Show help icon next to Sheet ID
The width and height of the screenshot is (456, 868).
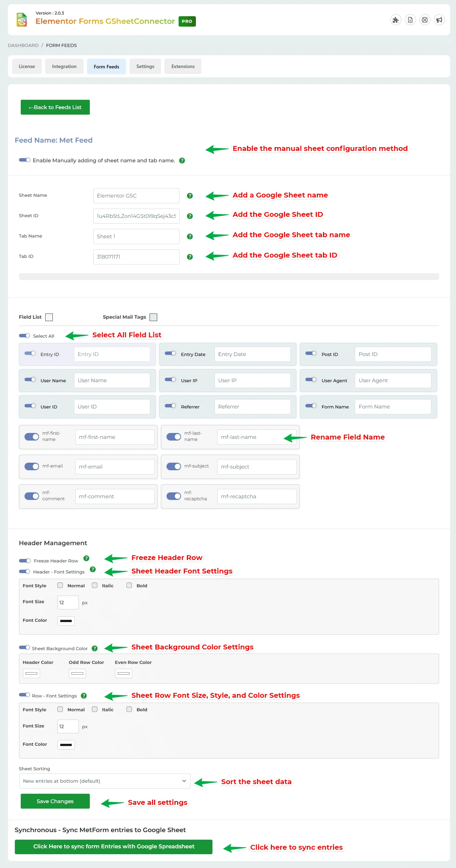click(190, 216)
